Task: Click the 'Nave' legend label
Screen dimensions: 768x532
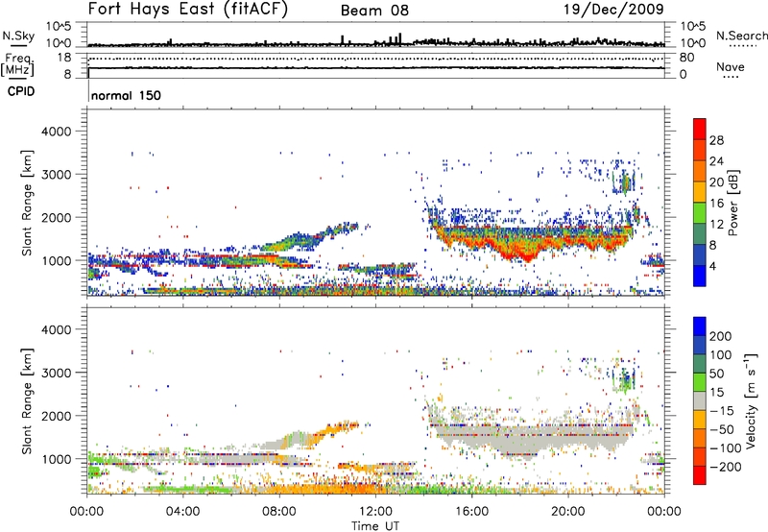Action: coord(731,67)
